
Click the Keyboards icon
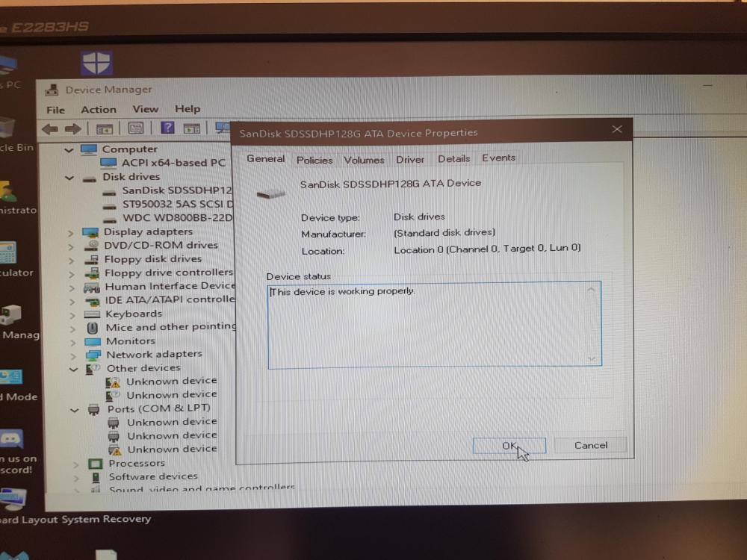(92, 314)
